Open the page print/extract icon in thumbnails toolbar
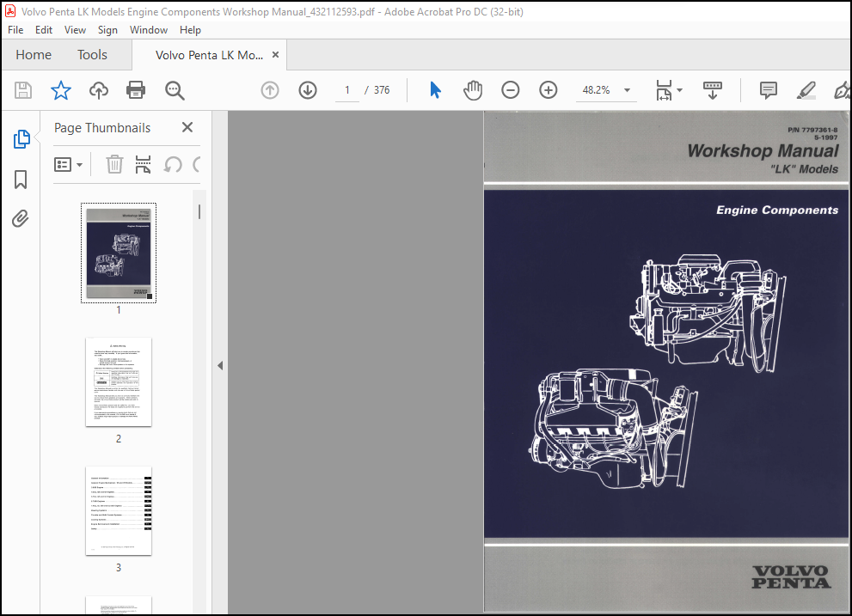The width and height of the screenshot is (852, 616). 143,164
